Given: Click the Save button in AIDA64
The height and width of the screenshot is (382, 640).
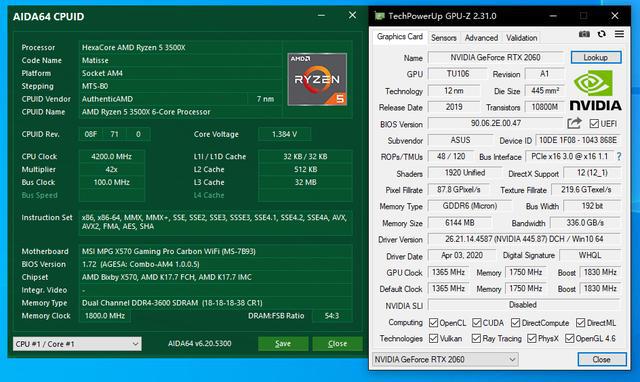Looking at the screenshot, I should pos(283,344).
